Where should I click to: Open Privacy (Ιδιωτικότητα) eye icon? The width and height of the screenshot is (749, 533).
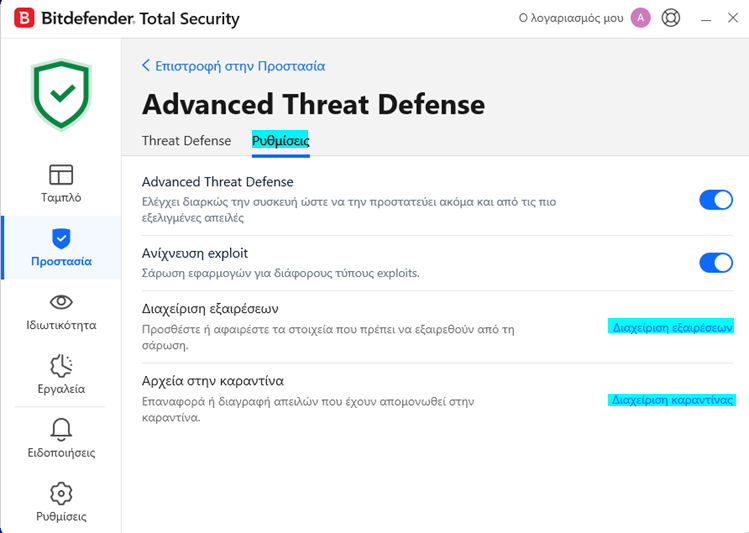tap(61, 302)
